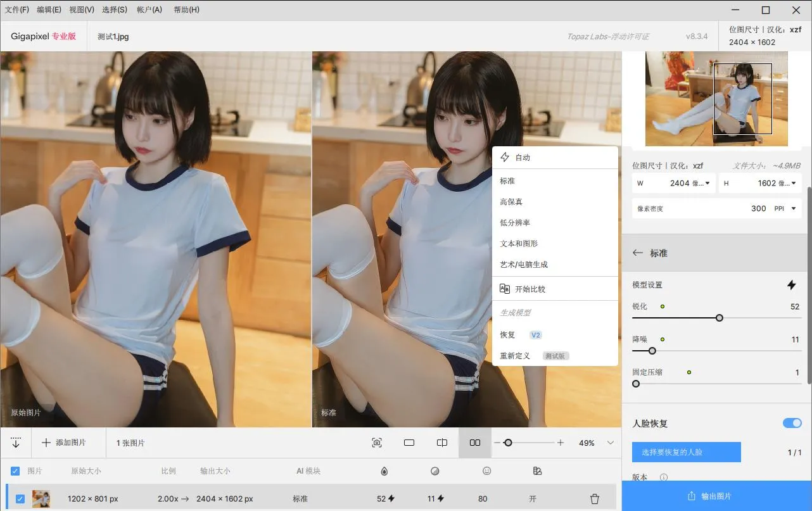This screenshot has width=812, height=511.
Task: Click the lightning auto icon beside 模型设置
Action: click(x=791, y=285)
